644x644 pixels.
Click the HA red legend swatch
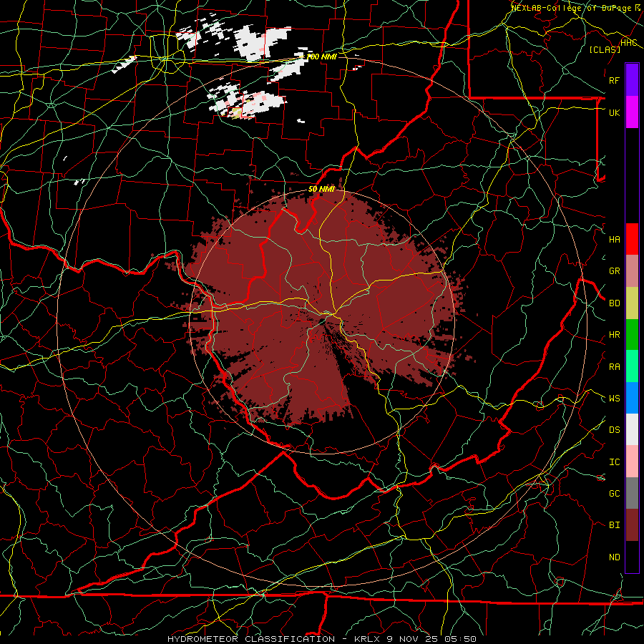(x=632, y=239)
